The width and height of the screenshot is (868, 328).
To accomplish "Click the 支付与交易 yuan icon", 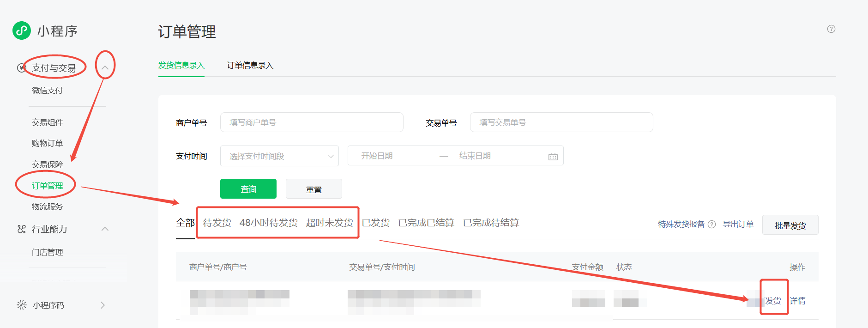I will click(x=21, y=68).
